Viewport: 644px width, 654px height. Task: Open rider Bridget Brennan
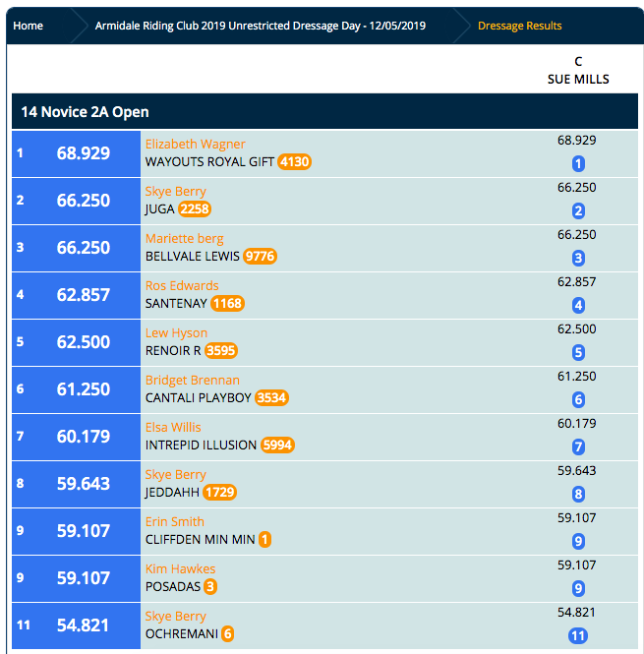[193, 380]
